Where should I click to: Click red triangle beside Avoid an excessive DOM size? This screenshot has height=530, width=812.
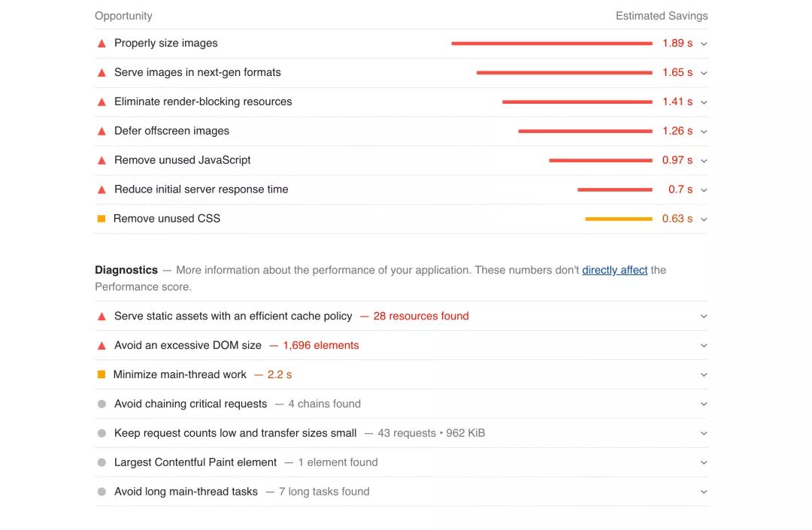[x=101, y=346]
